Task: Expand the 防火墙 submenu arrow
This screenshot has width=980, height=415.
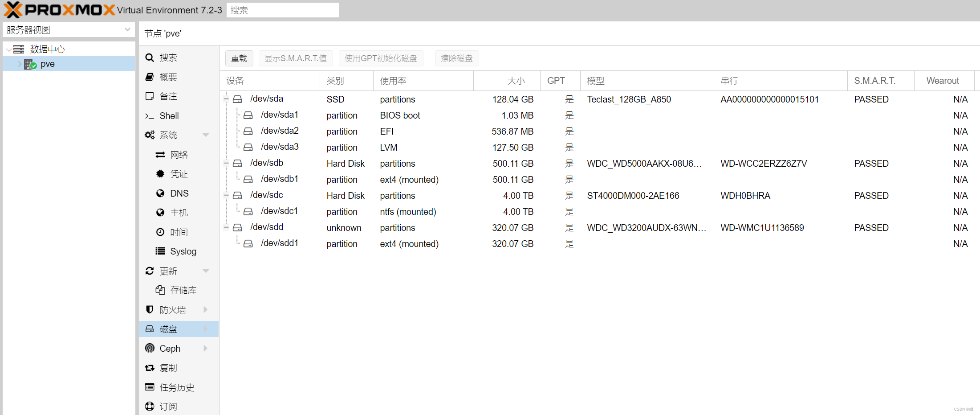Action: [206, 310]
